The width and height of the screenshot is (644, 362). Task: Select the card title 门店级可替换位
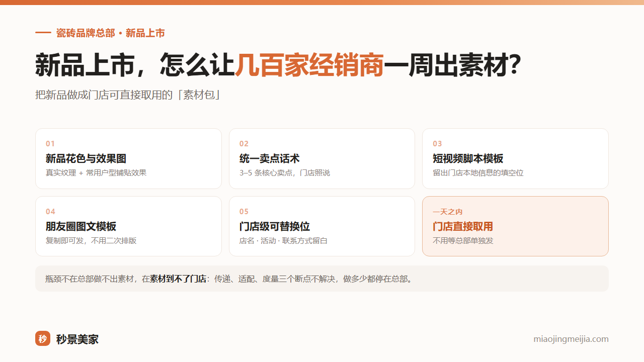[x=275, y=226]
